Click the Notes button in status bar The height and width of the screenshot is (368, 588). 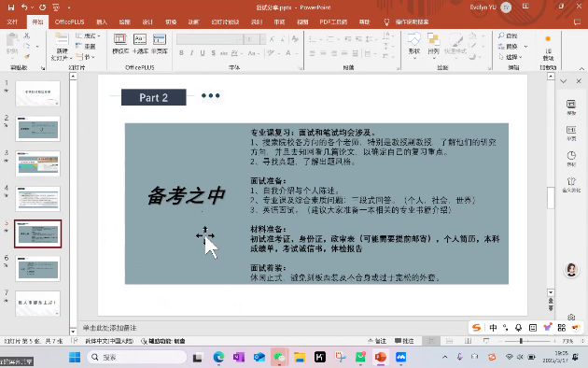377,341
